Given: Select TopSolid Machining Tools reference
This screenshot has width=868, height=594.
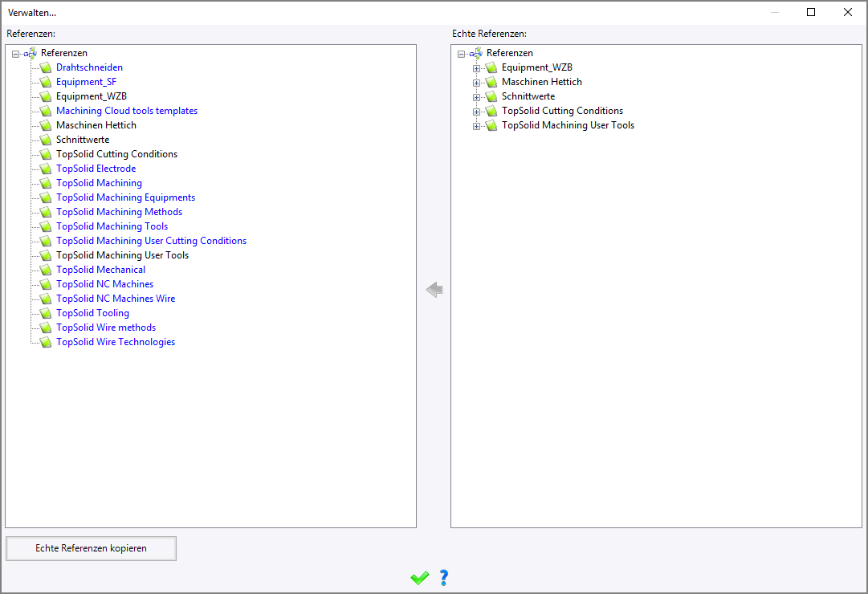Looking at the screenshot, I should 112,226.
